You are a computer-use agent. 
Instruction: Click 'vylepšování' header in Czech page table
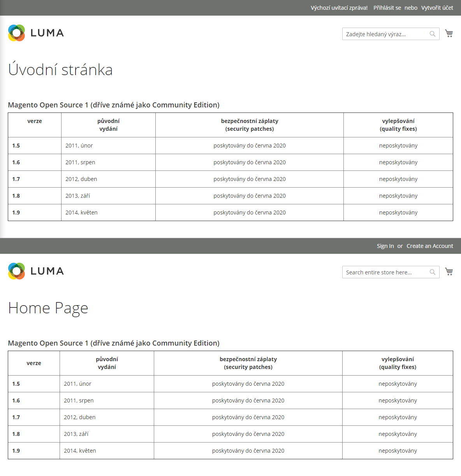point(398,125)
